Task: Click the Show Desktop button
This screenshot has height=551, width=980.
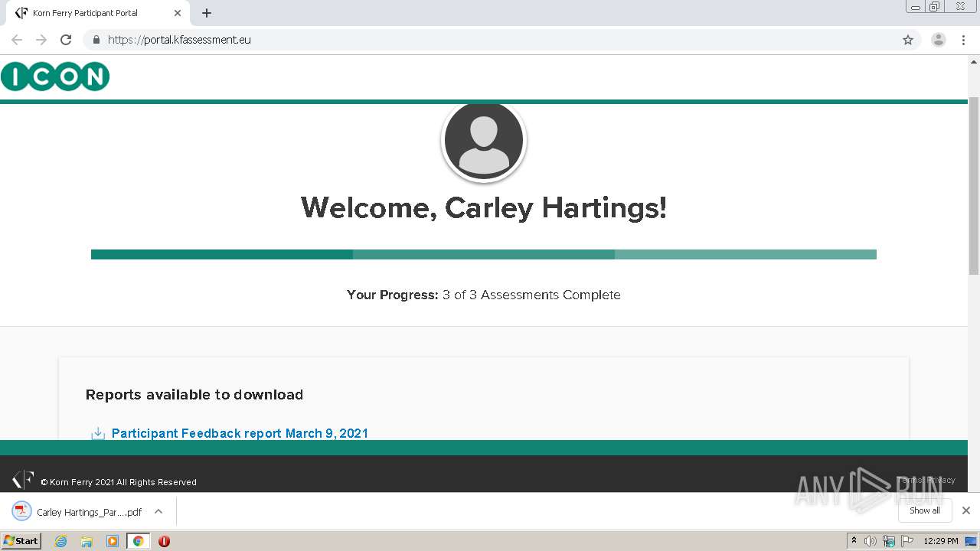Action: click(972, 541)
